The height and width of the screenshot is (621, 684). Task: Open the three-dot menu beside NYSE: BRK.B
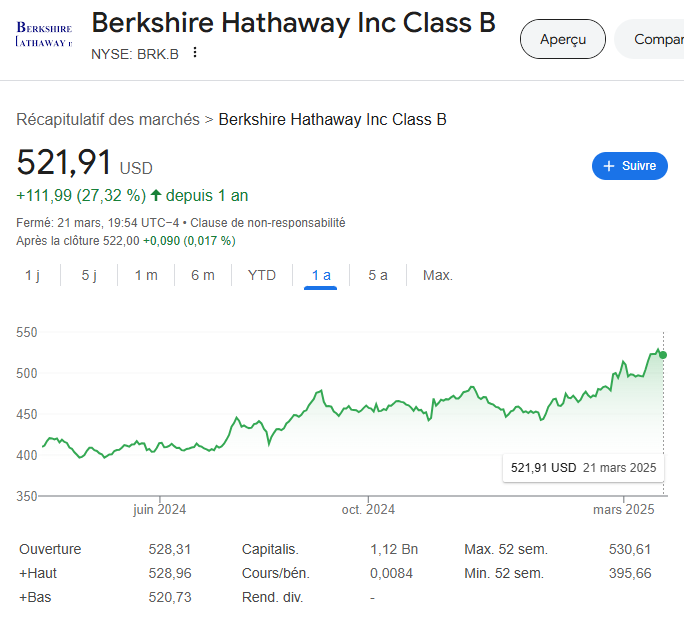click(195, 53)
